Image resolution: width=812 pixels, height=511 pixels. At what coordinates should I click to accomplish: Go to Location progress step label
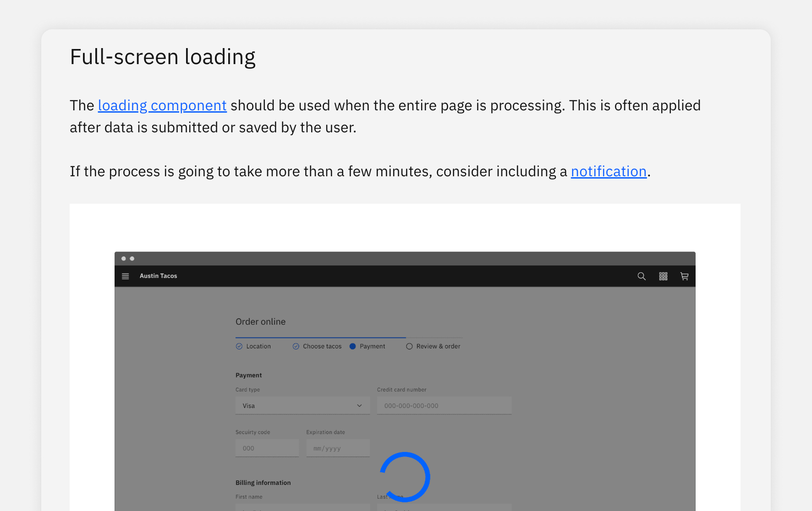point(258,346)
